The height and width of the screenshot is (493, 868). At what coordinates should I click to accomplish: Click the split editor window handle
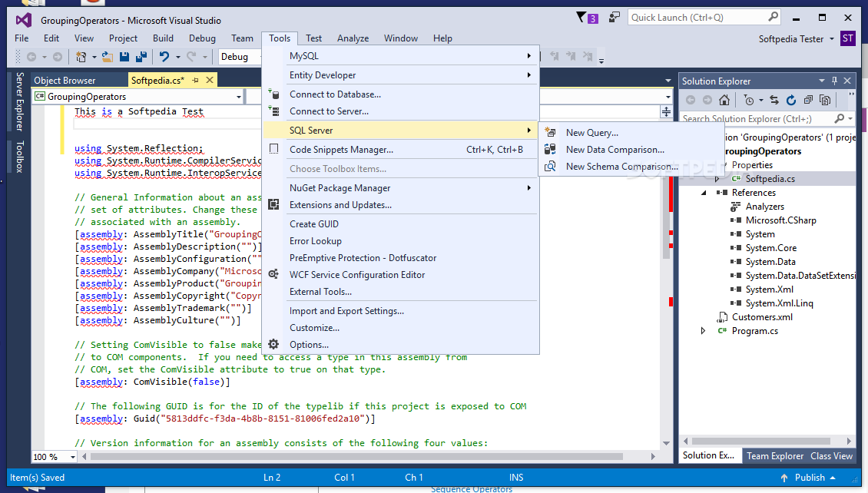pyautogui.click(x=666, y=112)
